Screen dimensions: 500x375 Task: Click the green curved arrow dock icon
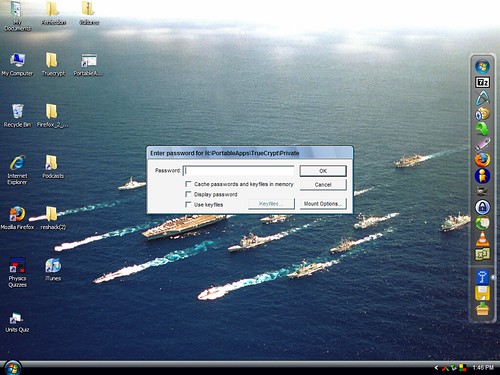[x=482, y=129]
